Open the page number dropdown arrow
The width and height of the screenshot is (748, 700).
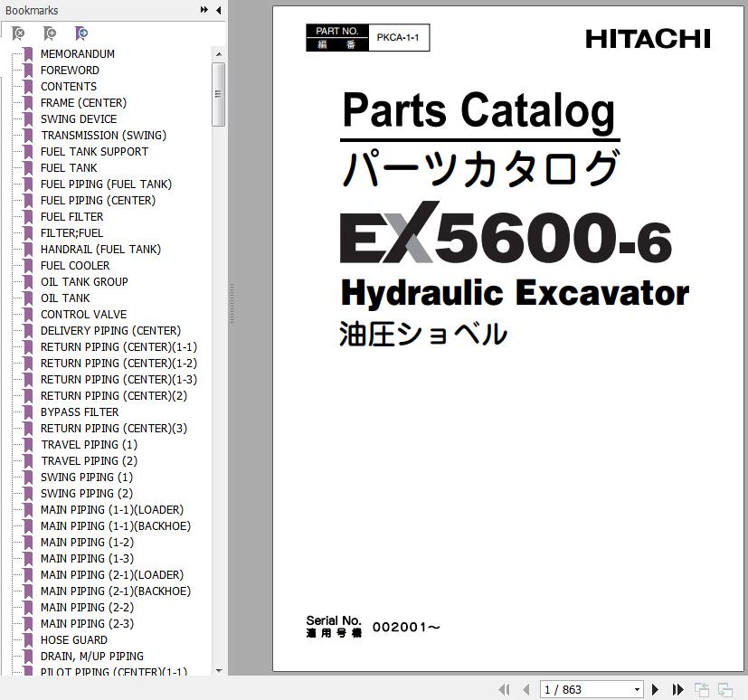(637, 689)
